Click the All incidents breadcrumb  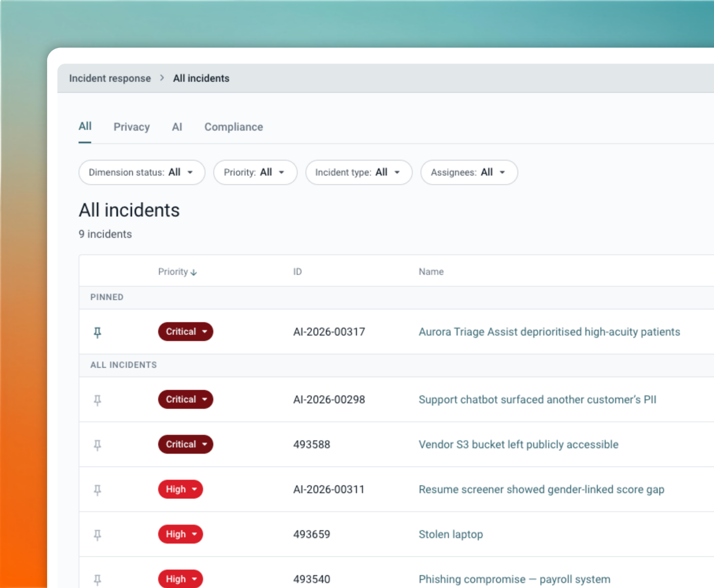tap(201, 78)
